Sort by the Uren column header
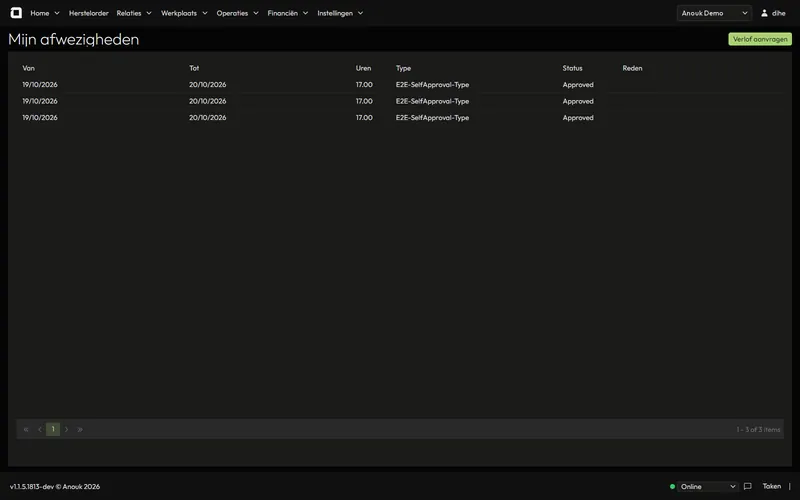 point(363,68)
